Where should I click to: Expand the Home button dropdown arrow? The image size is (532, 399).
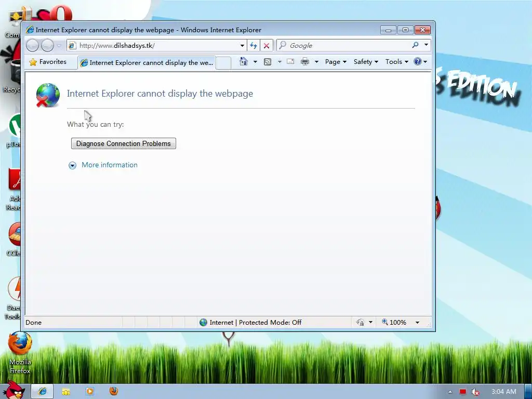[255, 62]
